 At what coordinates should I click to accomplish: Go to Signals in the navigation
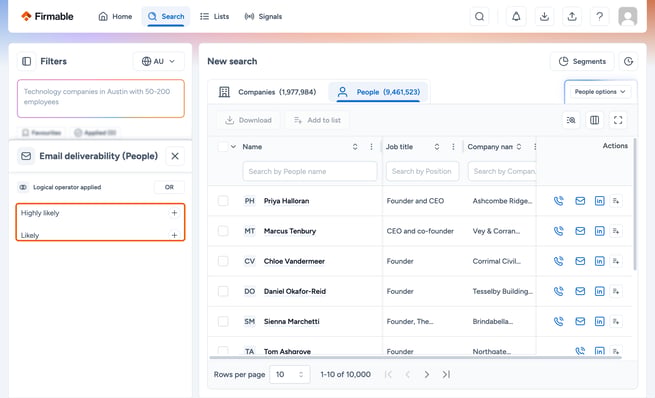pyautogui.click(x=263, y=17)
